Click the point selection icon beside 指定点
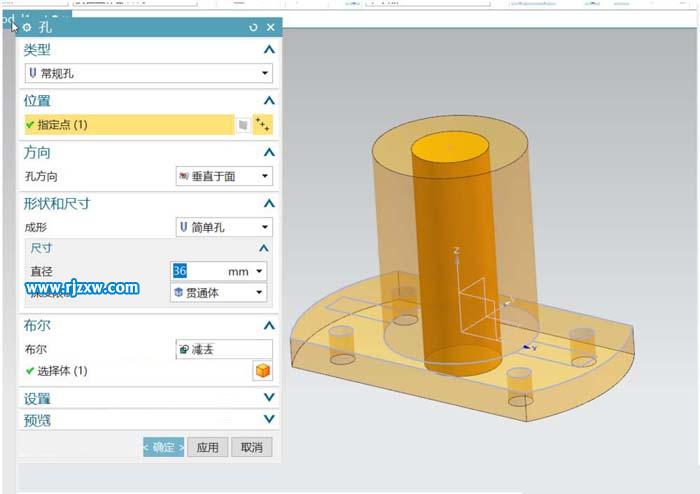 coord(262,125)
